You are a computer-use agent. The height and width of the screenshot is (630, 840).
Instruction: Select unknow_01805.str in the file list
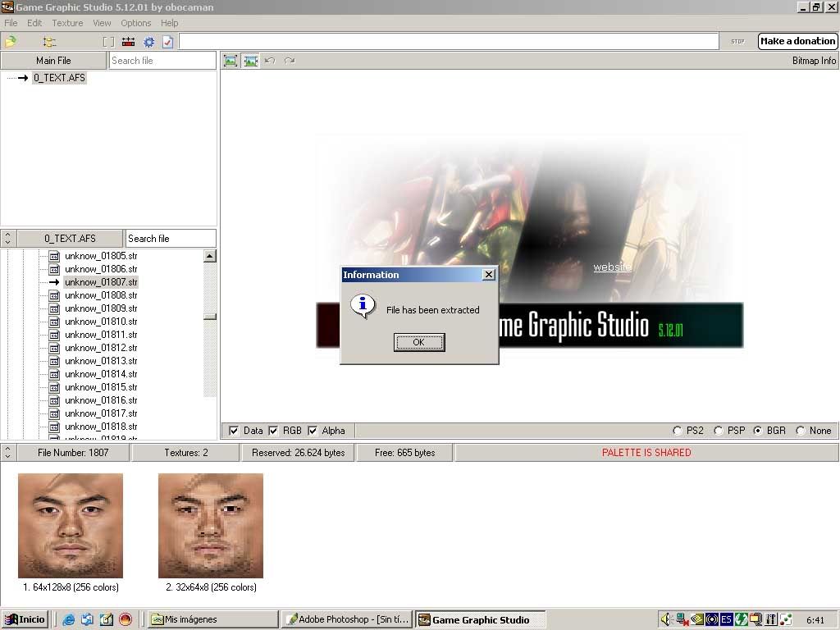tap(101, 256)
